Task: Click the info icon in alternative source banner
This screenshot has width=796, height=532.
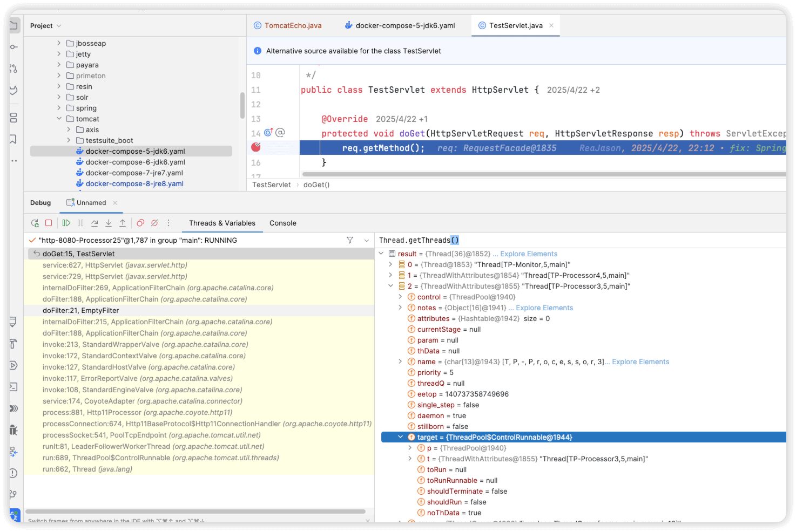Action: click(x=258, y=51)
